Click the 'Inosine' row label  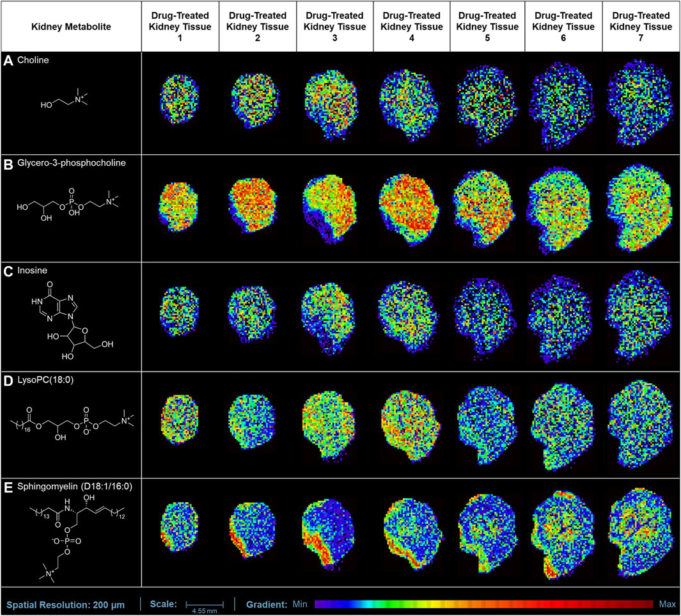32,270
